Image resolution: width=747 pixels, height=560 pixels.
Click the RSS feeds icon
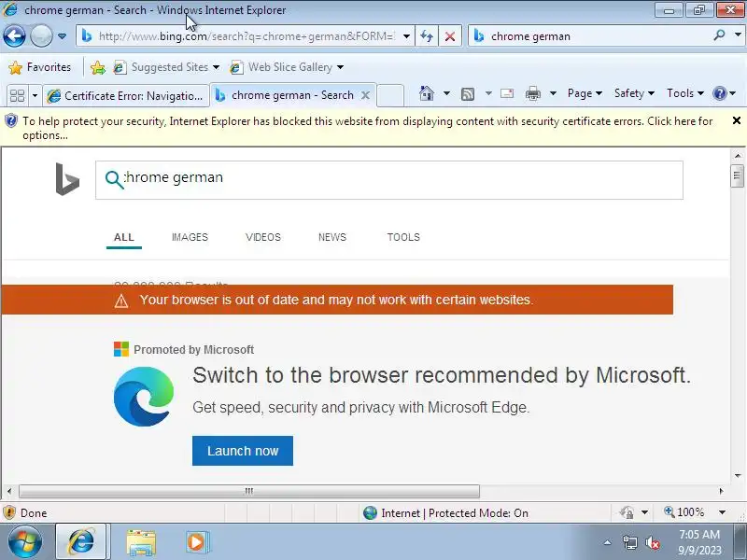coord(468,94)
